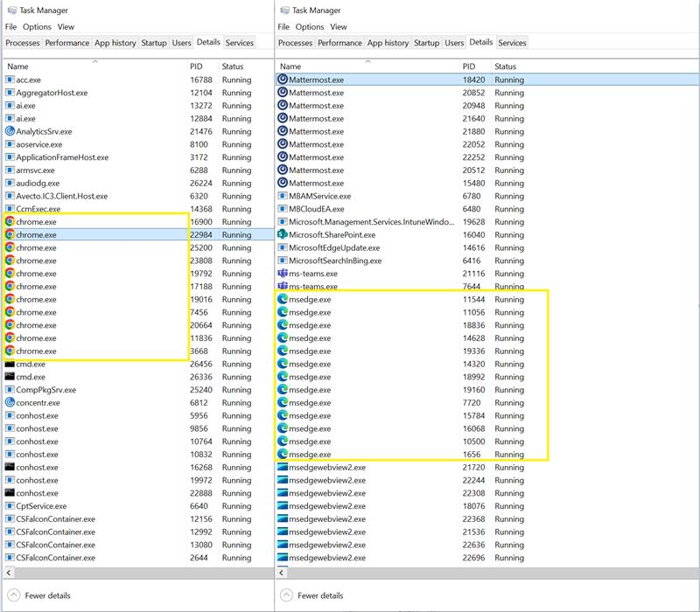Image resolution: width=700 pixels, height=612 pixels.
Task: Click AggregatorHost.exe process icon
Action: (10, 93)
